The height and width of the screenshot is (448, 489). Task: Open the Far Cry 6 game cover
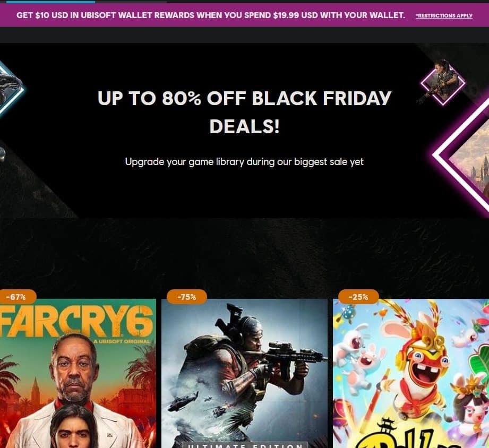click(x=78, y=374)
